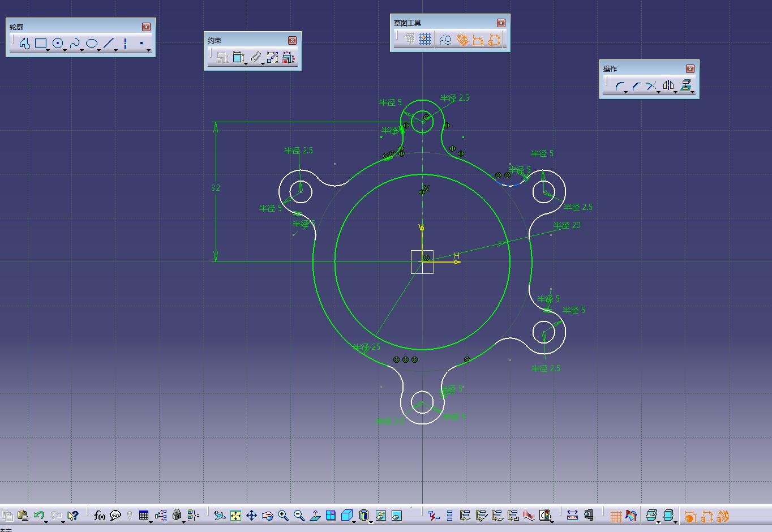772x532 pixels.
Task: Close the 轮廓 toolbar
Action: [146, 27]
